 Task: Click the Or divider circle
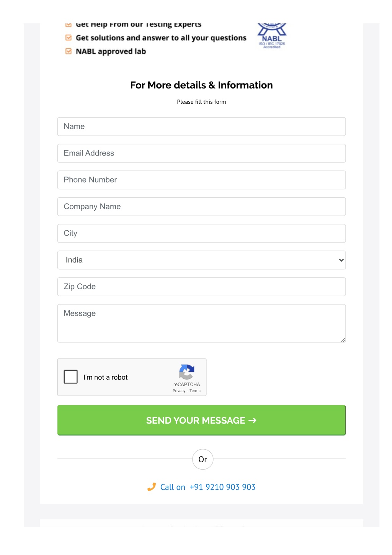(x=203, y=459)
